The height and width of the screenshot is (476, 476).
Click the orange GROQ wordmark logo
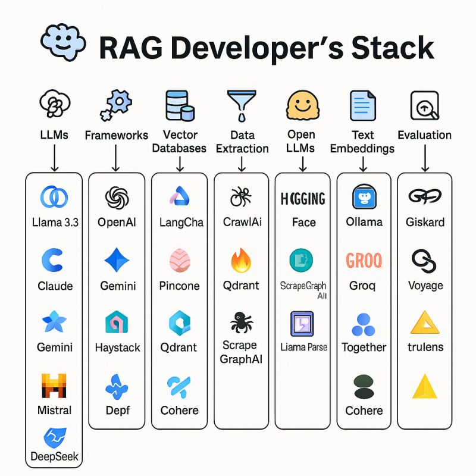(x=364, y=260)
